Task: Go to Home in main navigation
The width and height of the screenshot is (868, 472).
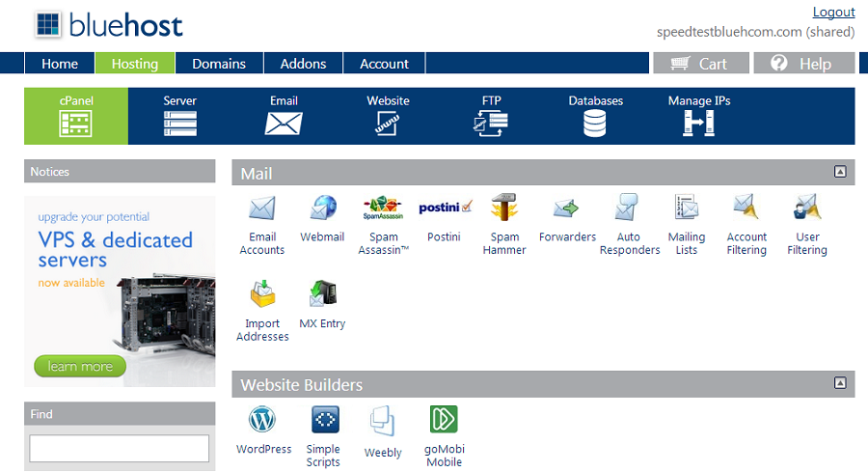Action: (x=60, y=63)
